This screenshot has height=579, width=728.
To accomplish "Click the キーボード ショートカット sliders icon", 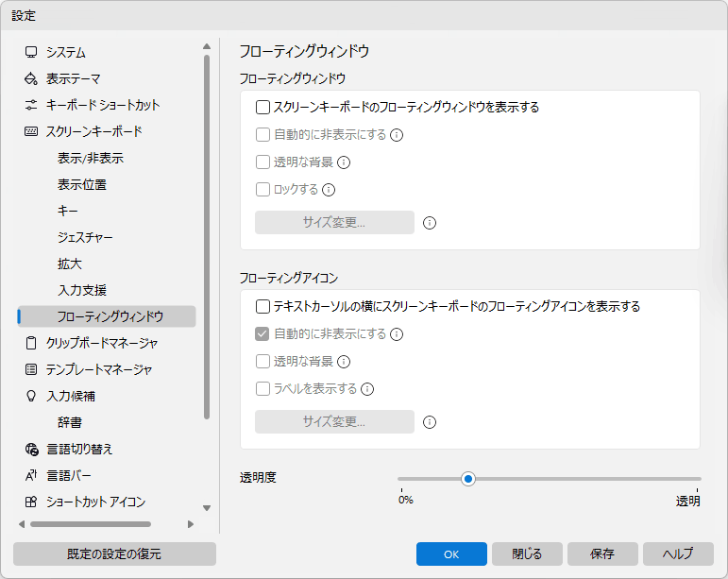I will point(31,105).
